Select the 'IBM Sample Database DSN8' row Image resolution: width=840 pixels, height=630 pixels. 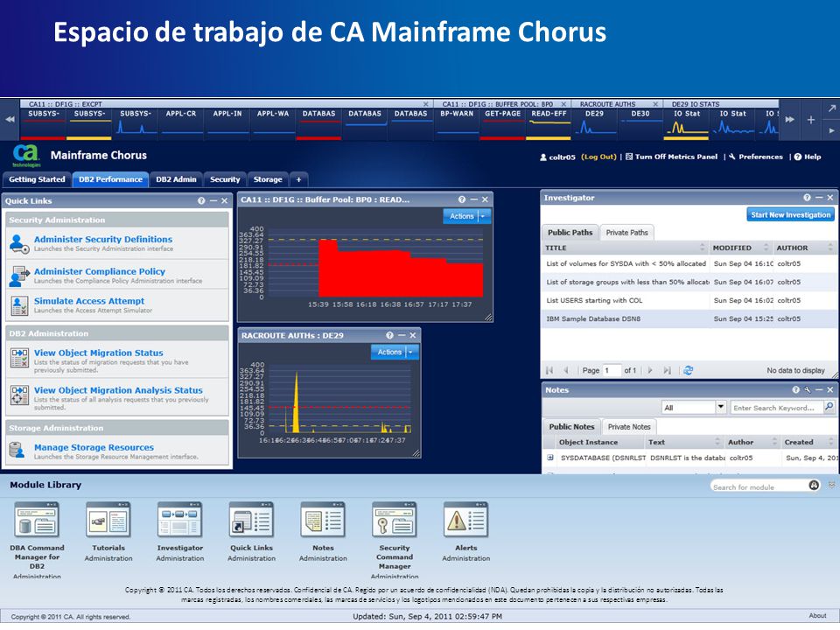point(689,318)
